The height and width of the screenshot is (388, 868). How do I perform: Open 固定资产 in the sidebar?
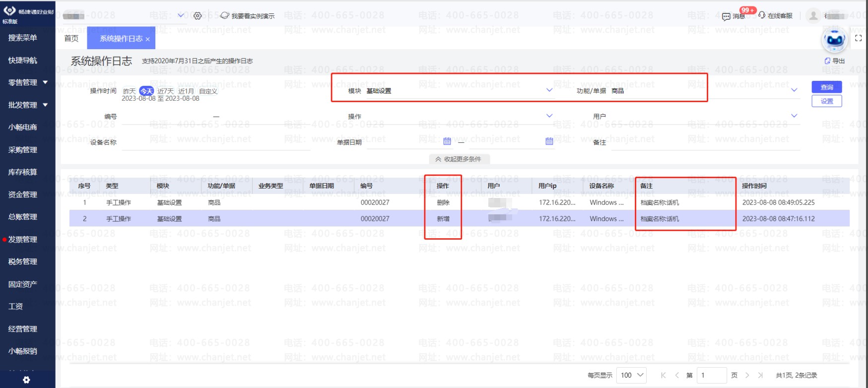click(x=23, y=284)
